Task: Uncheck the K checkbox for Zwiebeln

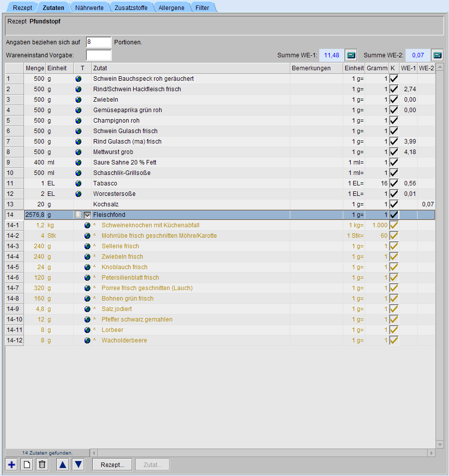Action: [x=394, y=100]
